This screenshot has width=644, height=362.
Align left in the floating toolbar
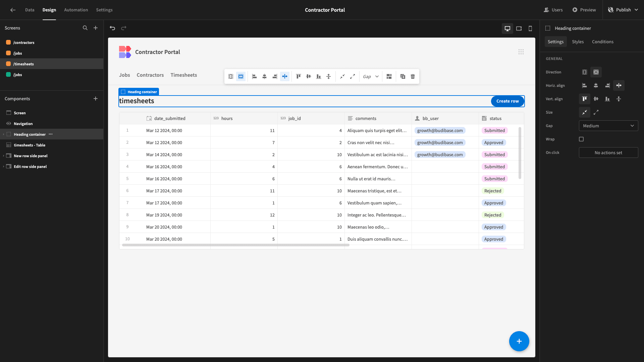255,77
